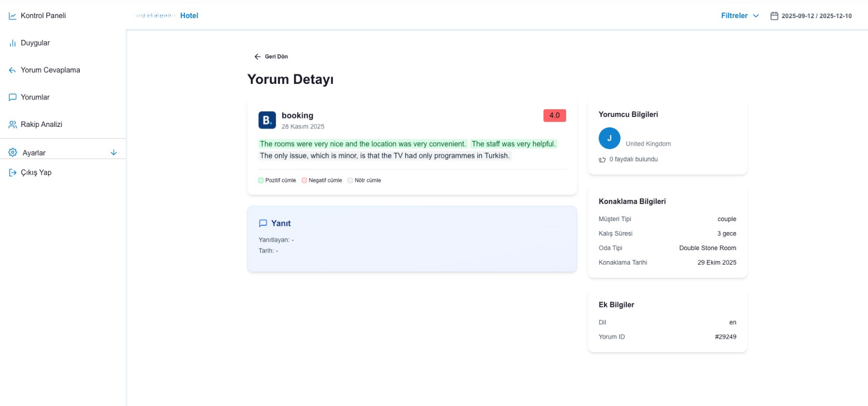The image size is (868, 406).
Task: Open the date range picker
Action: click(816, 16)
